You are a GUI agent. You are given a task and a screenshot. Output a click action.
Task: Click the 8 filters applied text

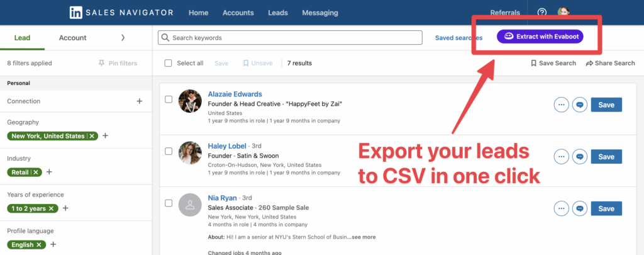click(30, 64)
